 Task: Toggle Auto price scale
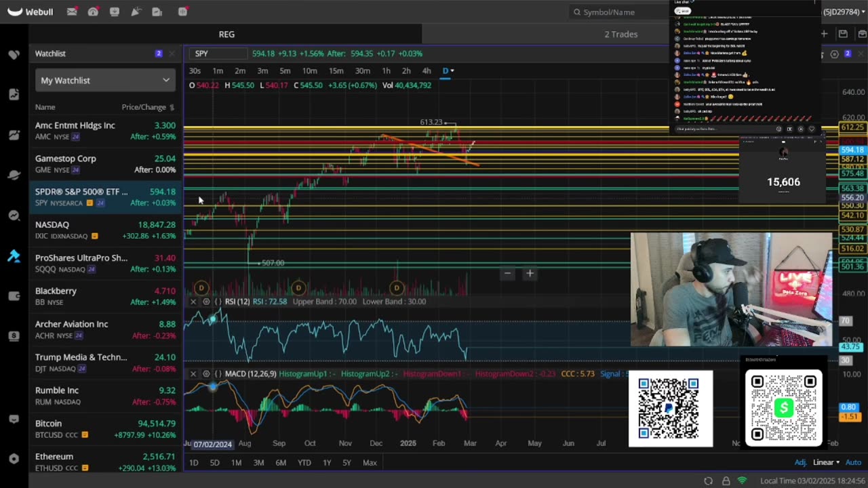coord(853,462)
